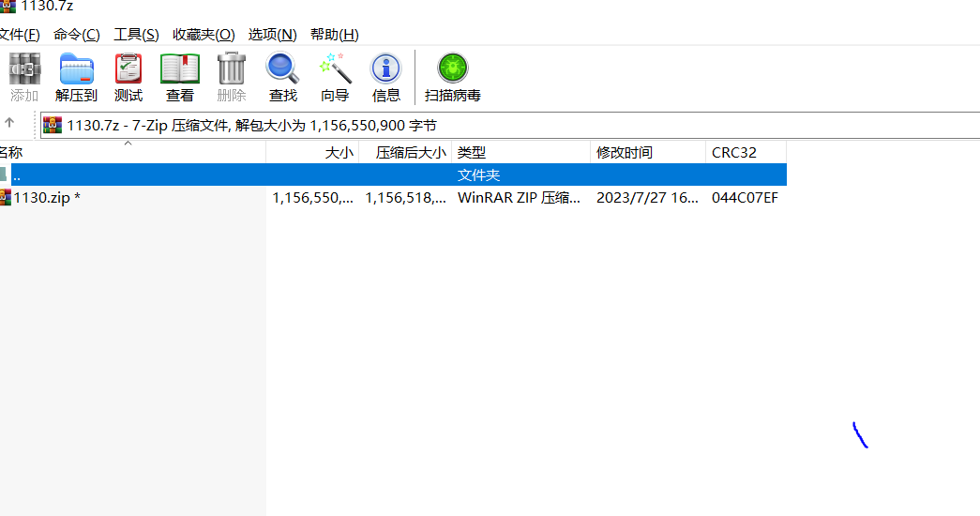Screen dimensions: 980x516
Task: Open the Commands (命令) menu
Action: pos(77,35)
